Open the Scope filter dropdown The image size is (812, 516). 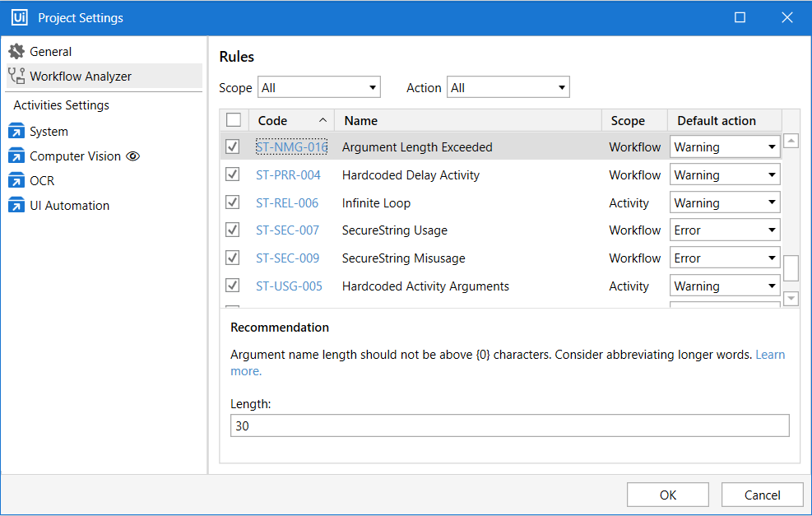[x=319, y=87]
